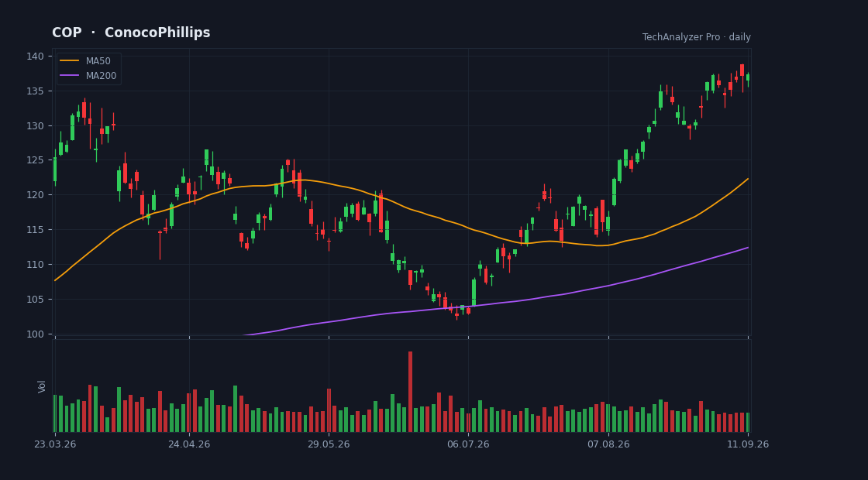Click the 130 price axis label
Screen dimensions: 868x480
(x=35, y=125)
